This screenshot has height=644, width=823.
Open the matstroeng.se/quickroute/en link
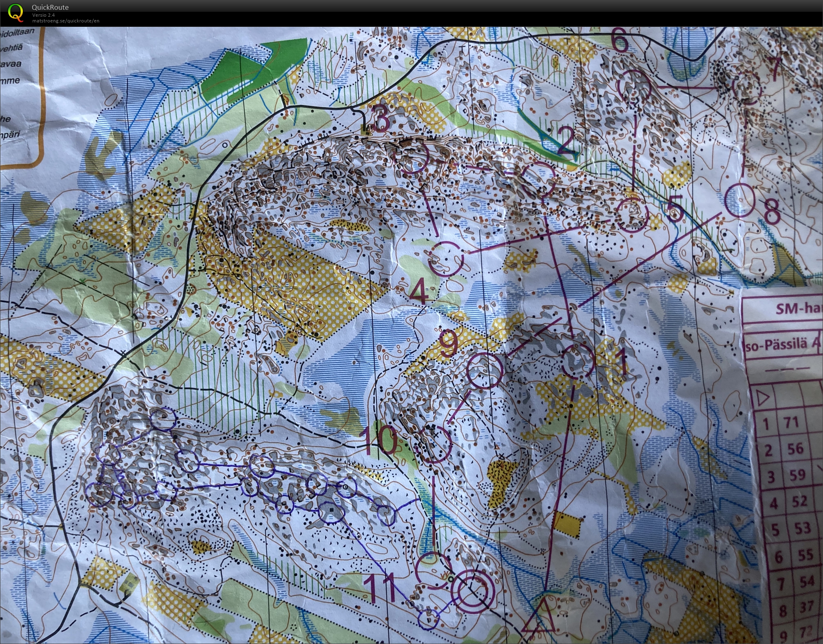[66, 21]
